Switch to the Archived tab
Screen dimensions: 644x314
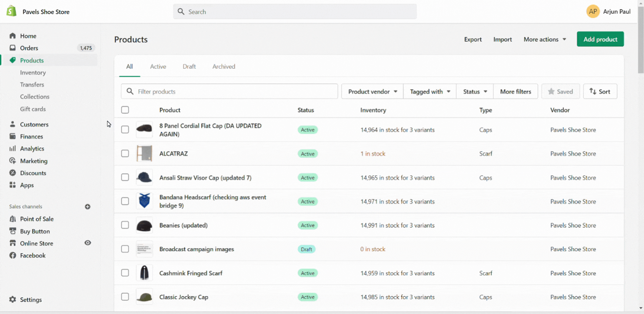point(224,67)
